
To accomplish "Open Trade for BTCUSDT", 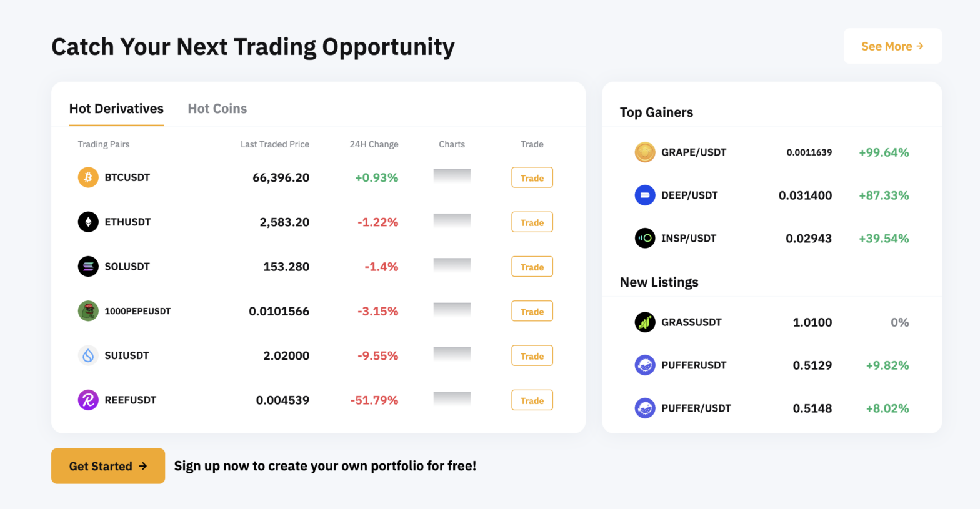I will [x=532, y=177].
